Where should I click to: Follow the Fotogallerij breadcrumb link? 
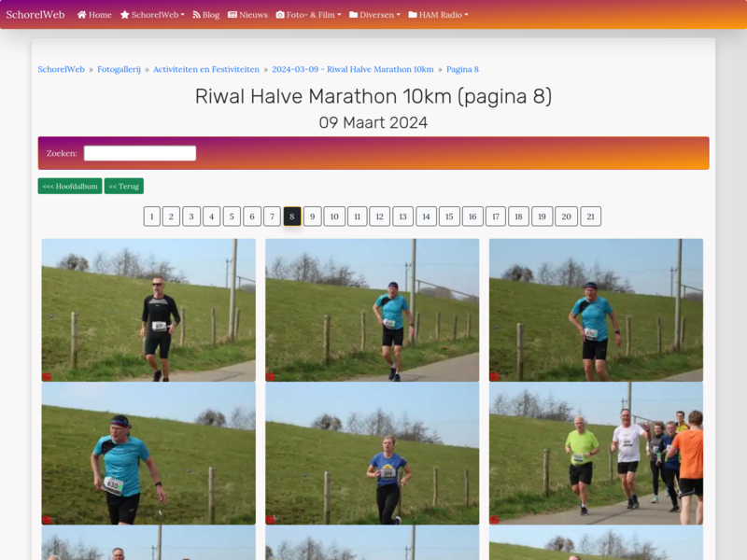click(120, 69)
